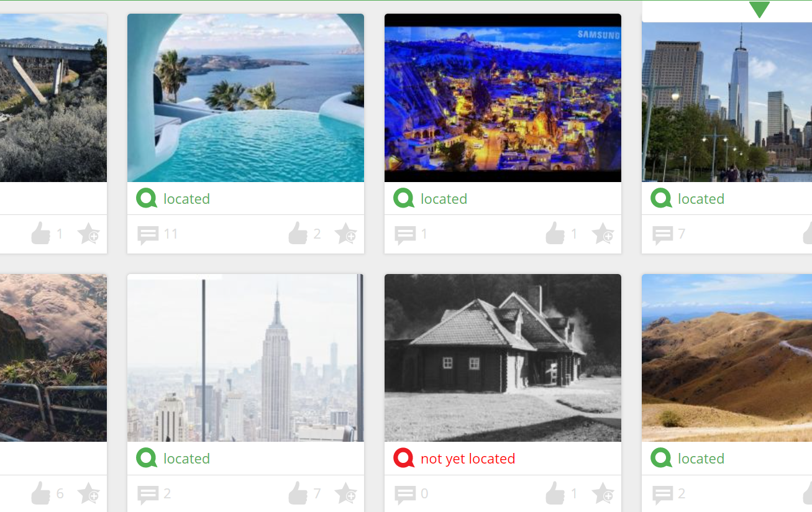The height and width of the screenshot is (512, 812).
Task: Open comments on Empire State Building photo
Action: [x=148, y=495]
